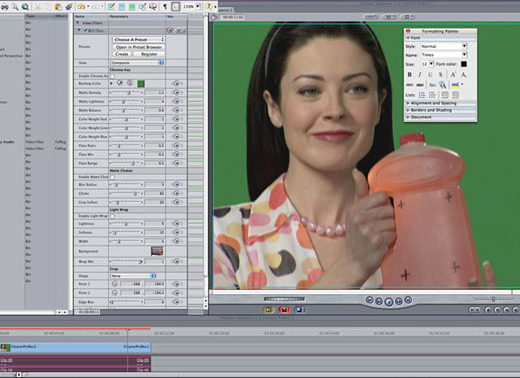The width and height of the screenshot is (520, 378).
Task: Click the blue icon below the viewer
Action: [300, 310]
